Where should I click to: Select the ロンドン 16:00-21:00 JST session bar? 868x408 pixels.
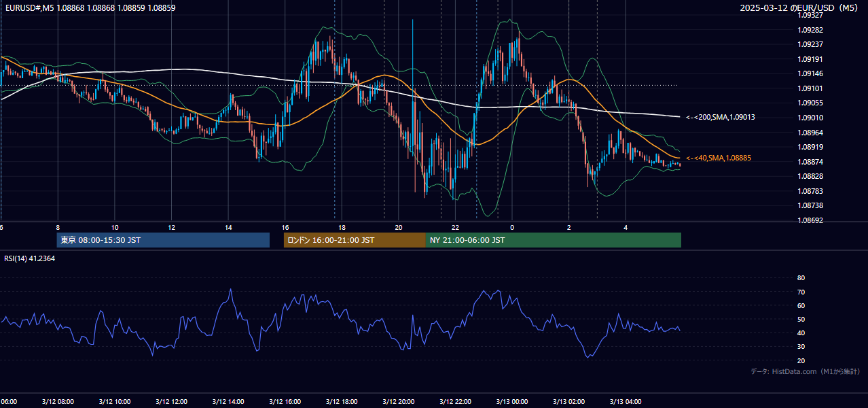pos(355,240)
